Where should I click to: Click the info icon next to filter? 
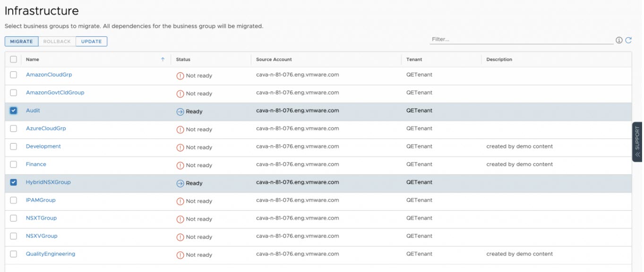tap(619, 40)
